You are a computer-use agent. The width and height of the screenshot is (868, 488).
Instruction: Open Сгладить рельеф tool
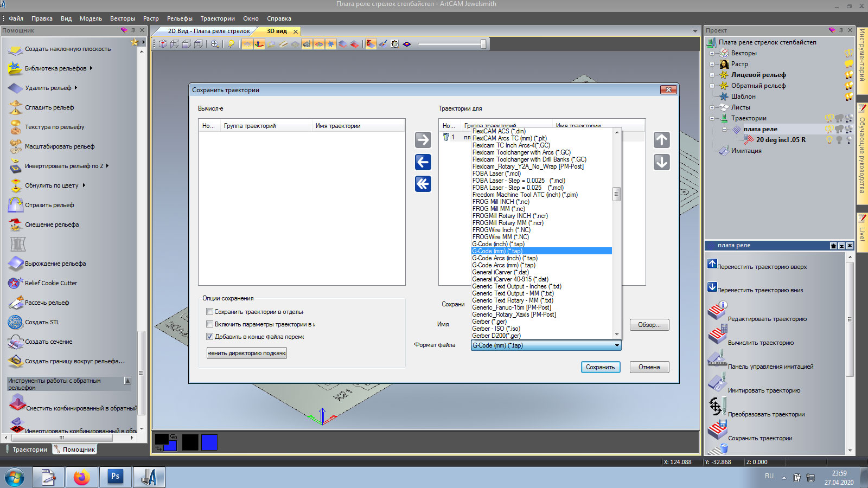coord(41,107)
